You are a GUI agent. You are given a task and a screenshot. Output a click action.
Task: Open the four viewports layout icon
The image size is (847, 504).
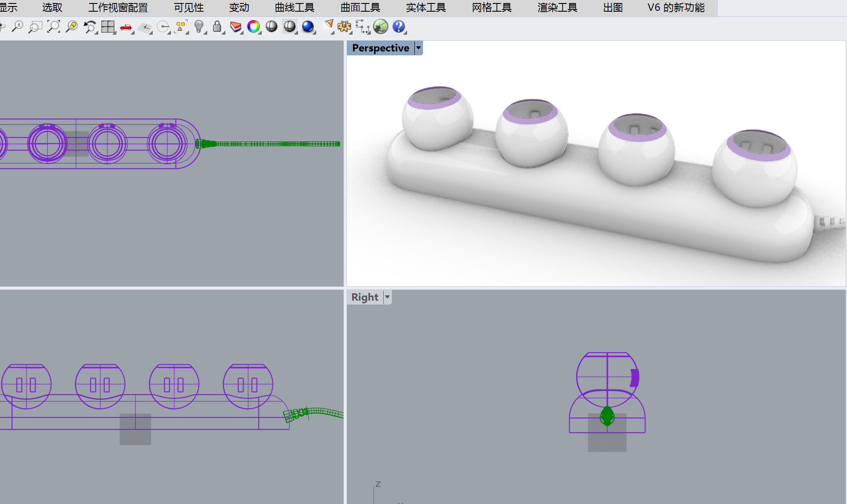tap(108, 27)
